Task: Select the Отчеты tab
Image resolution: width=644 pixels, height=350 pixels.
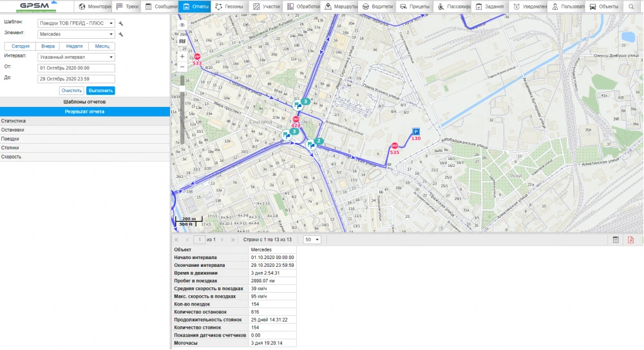Action: point(194,6)
